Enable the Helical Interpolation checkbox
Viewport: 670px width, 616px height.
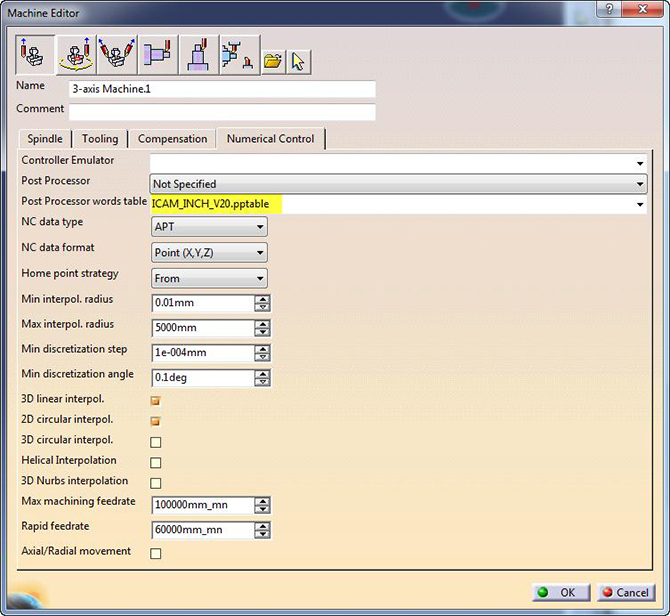coord(155,463)
